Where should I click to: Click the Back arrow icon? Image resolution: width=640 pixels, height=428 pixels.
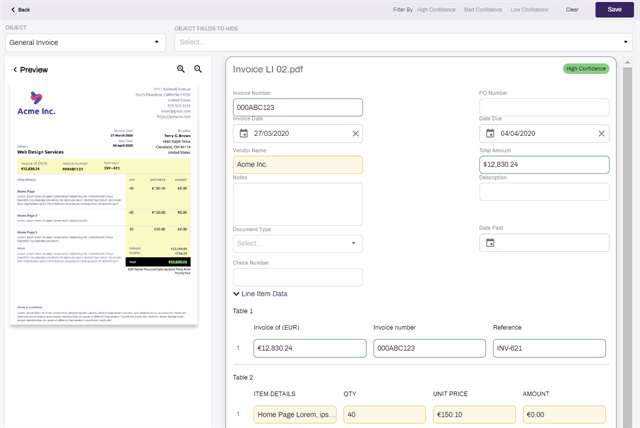coord(13,9)
